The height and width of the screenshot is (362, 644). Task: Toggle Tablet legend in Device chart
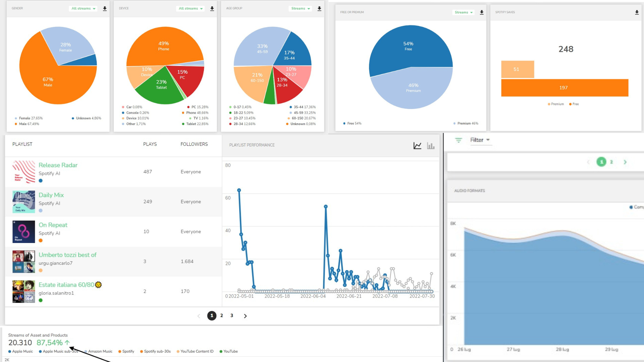click(195, 124)
